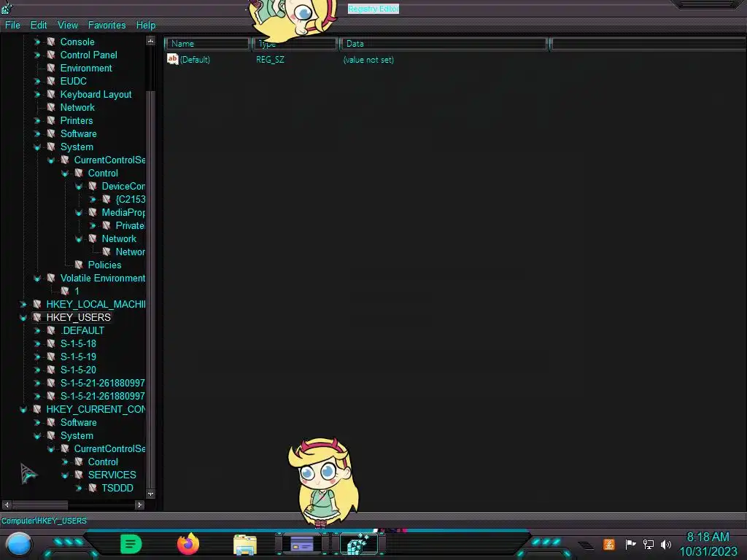Screen dimensions: 747x560
Task: Collapse the HKEY_USERS hive
Action: pos(23,318)
